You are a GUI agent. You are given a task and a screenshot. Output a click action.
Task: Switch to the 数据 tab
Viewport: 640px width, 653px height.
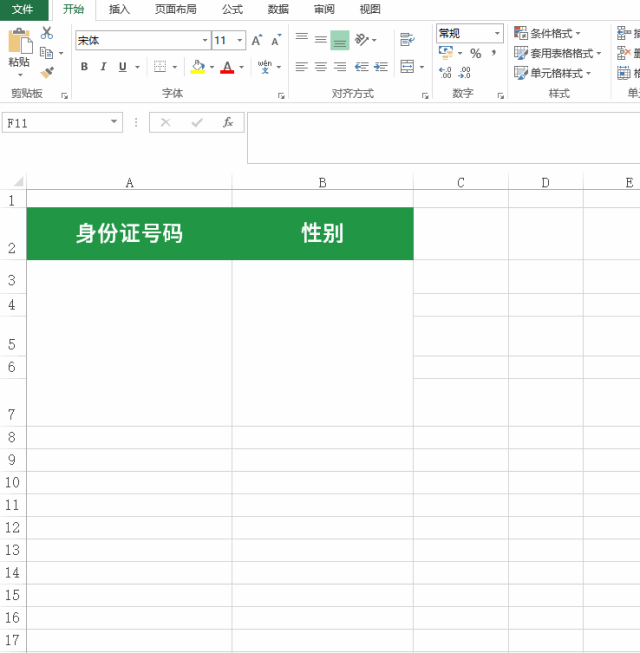(278, 9)
